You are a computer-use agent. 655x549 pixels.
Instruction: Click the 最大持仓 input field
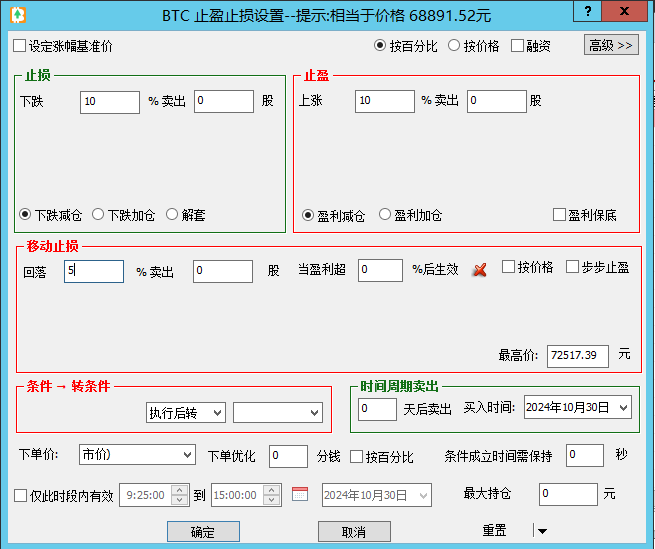(568, 494)
